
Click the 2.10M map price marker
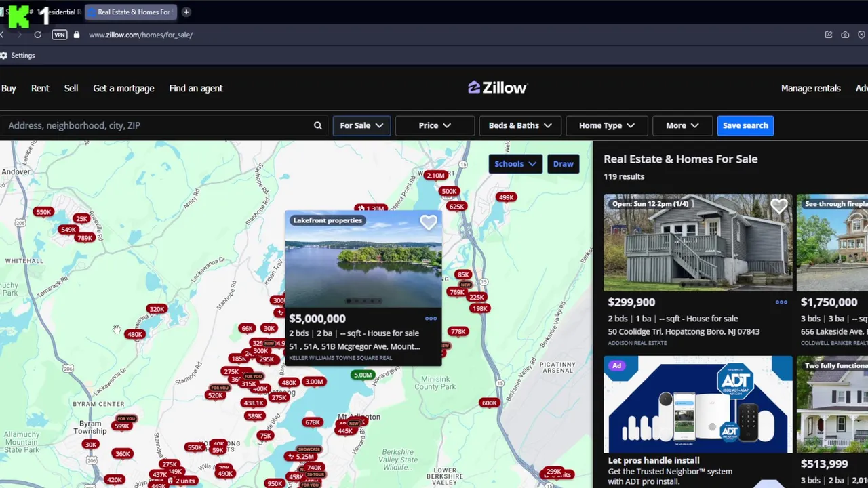[x=435, y=176]
